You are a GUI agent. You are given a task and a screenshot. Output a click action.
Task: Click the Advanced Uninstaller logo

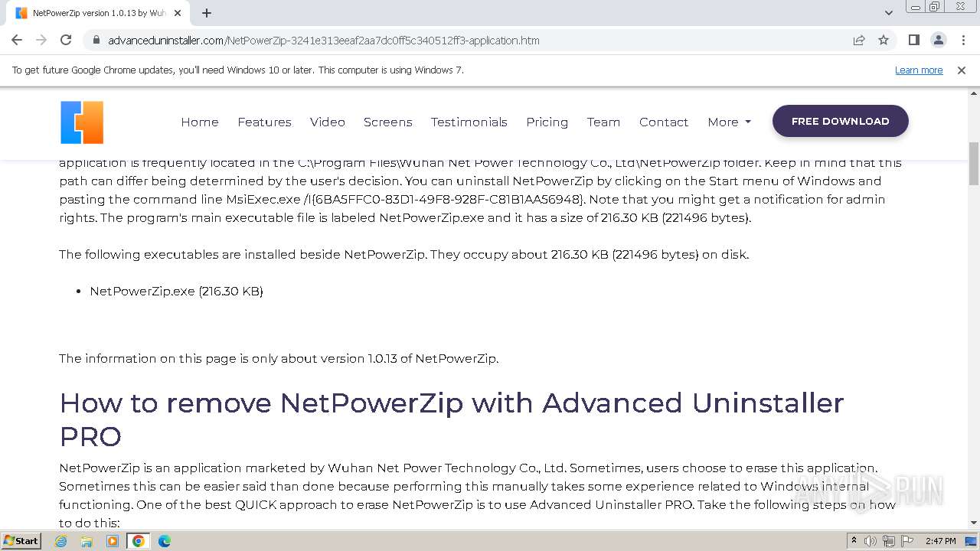point(82,122)
